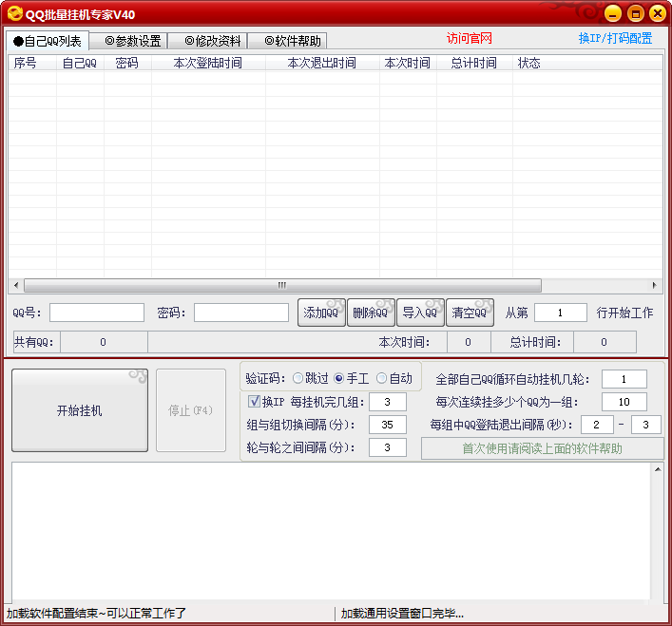672x626 pixels.
Task: Focus the QQ号 input field
Action: [x=97, y=313]
